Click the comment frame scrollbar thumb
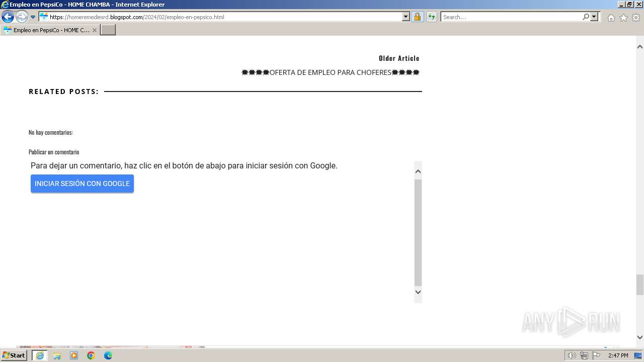 point(418,232)
